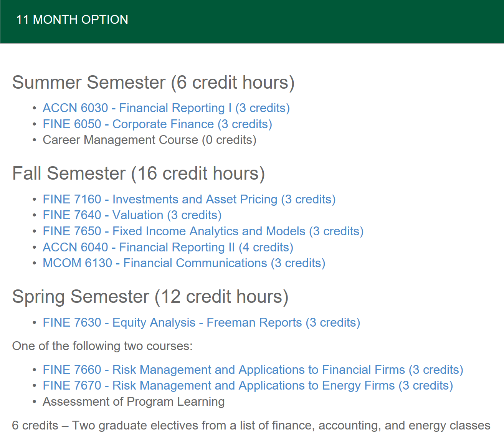Click FINE 7630 Equity Analysis Freeman Reports
504x446 pixels.
coord(201,323)
